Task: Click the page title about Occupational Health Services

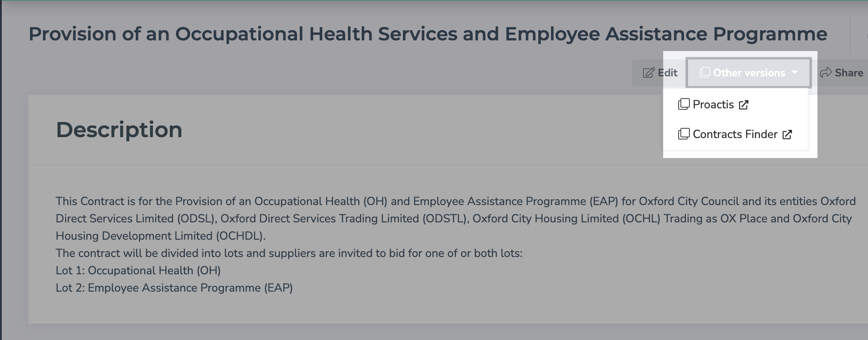Action: pyautogui.click(x=428, y=34)
